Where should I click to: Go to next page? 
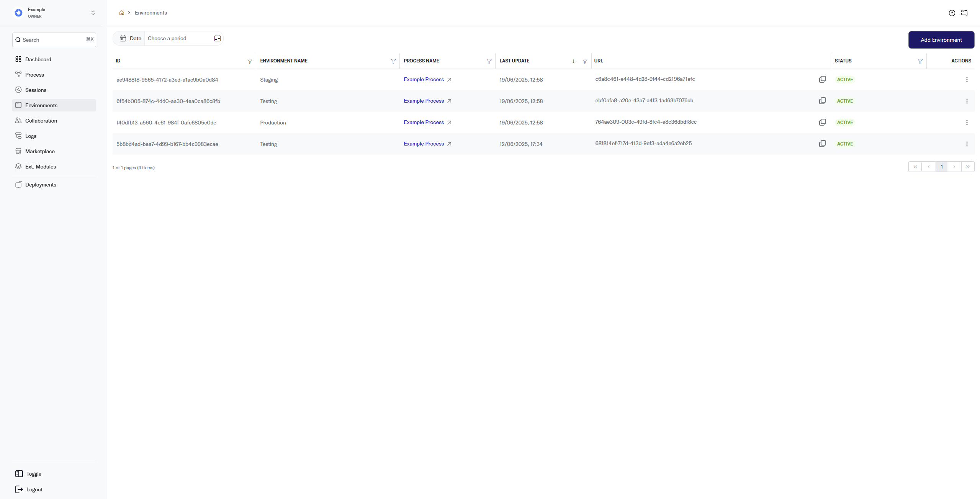coord(954,167)
